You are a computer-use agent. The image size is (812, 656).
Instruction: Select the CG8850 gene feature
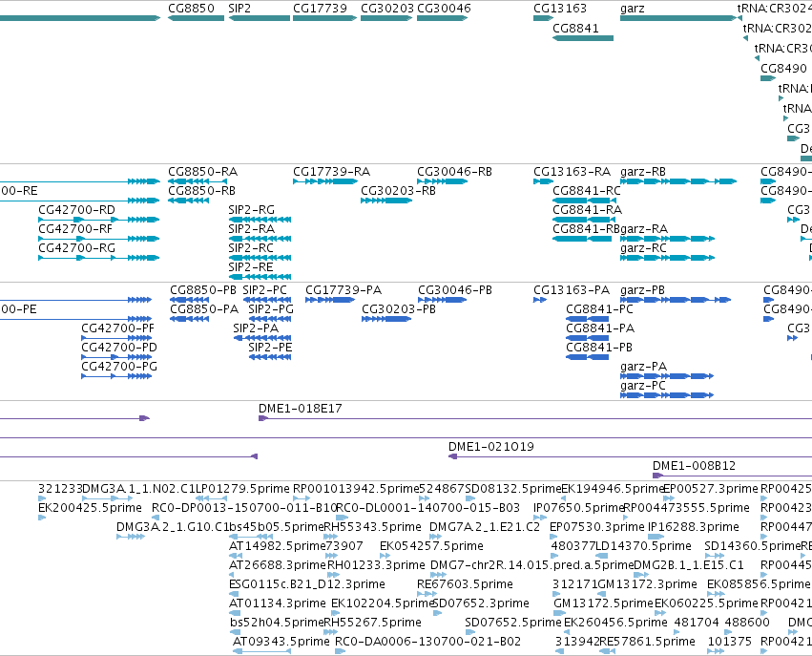click(196, 18)
